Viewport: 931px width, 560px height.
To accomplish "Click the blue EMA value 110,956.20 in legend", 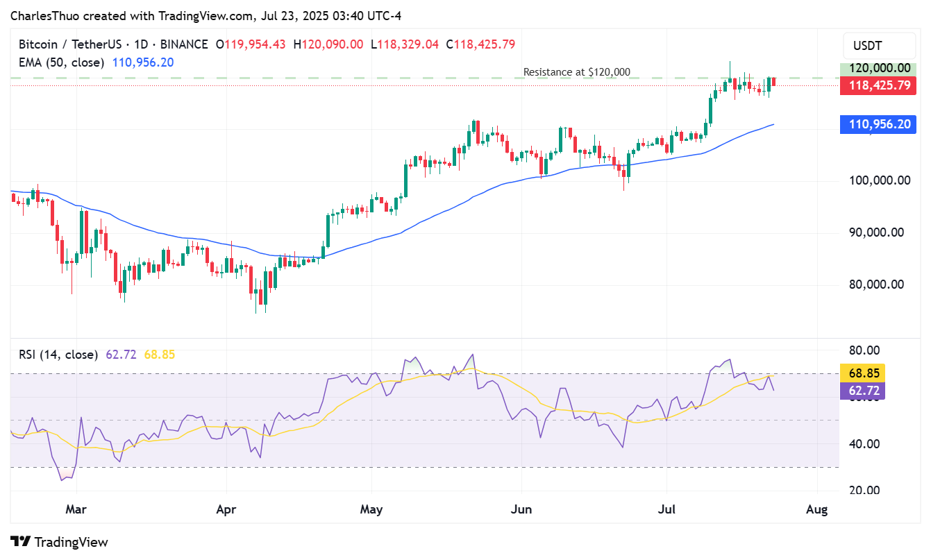I will pos(142,62).
